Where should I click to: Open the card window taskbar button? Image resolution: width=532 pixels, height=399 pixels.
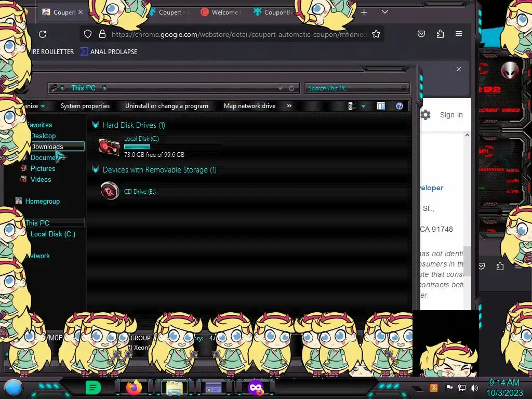[x=214, y=388]
